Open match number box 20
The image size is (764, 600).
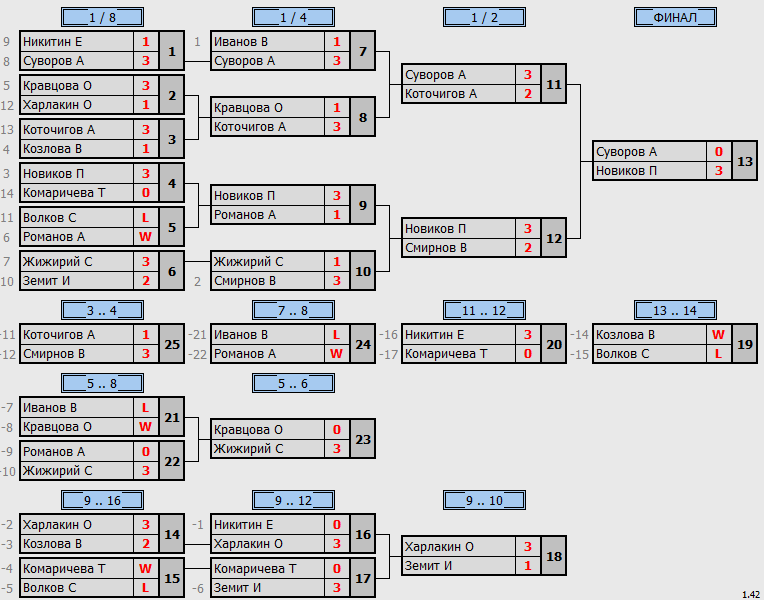(x=554, y=344)
